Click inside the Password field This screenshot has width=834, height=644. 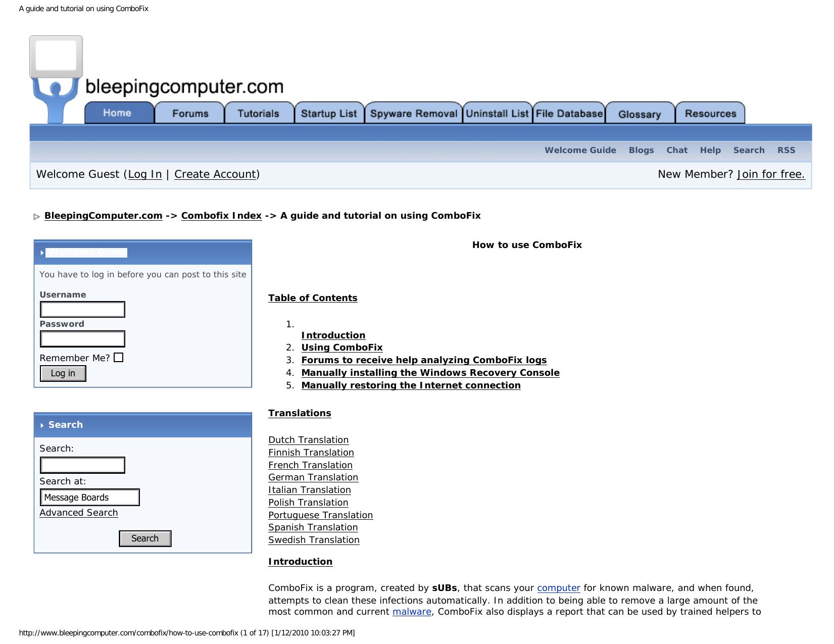click(x=82, y=339)
